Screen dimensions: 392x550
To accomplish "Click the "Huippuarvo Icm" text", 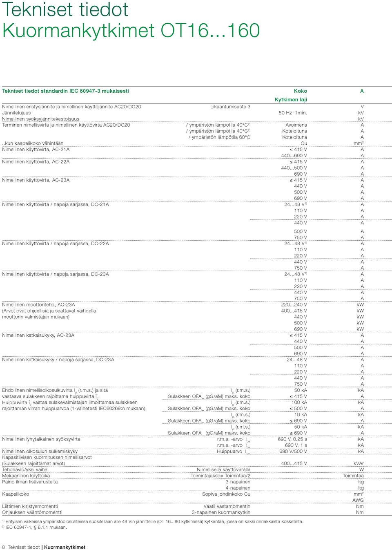I will 234,452.
